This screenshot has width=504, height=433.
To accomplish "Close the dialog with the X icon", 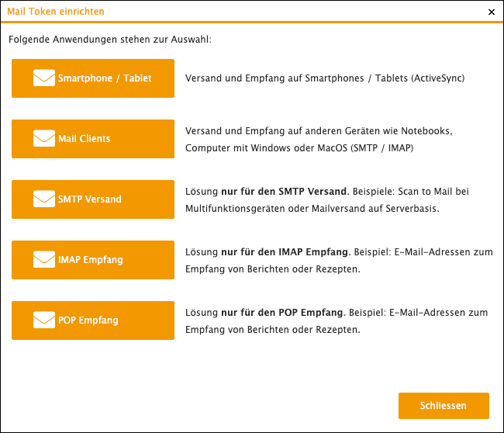I will click(x=491, y=12).
